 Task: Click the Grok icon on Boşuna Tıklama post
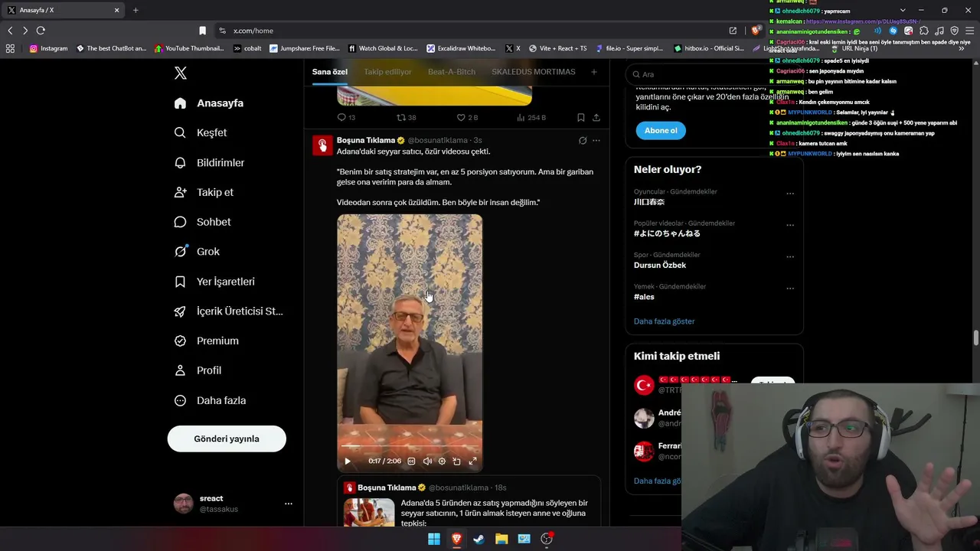point(583,141)
